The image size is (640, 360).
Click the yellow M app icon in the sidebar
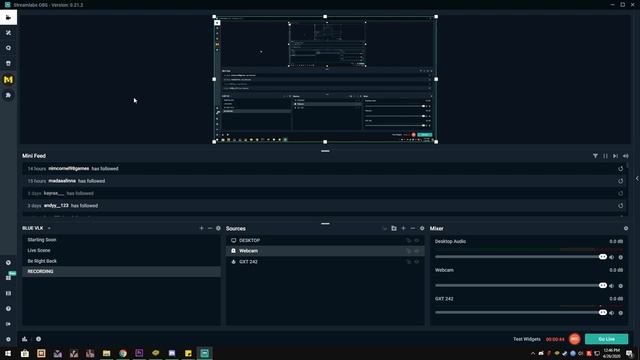[x=8, y=80]
